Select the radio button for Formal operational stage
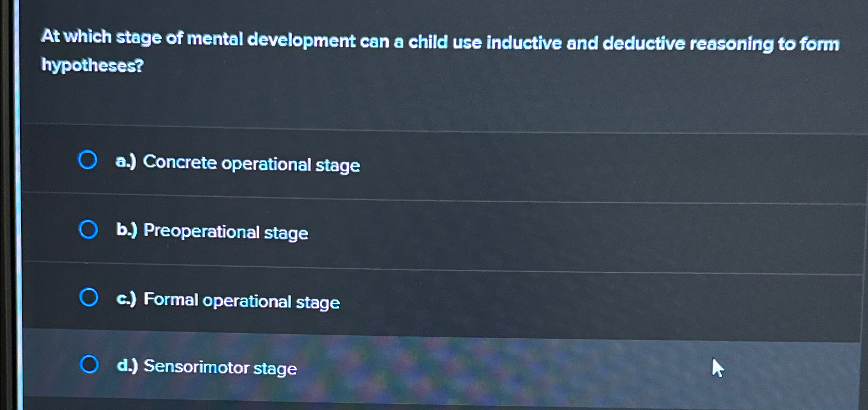The width and height of the screenshot is (868, 410). click(x=89, y=297)
